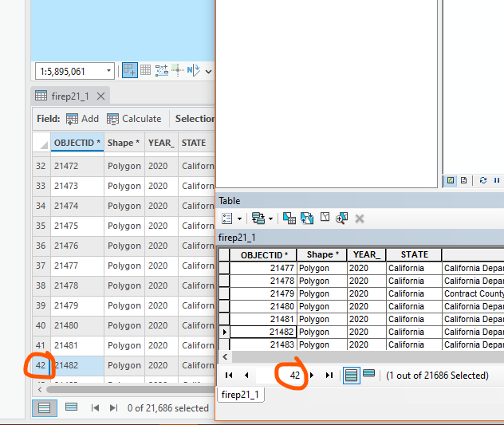Move to next record in ArcMap table
Image resolution: width=504 pixels, height=425 pixels.
[x=312, y=376]
